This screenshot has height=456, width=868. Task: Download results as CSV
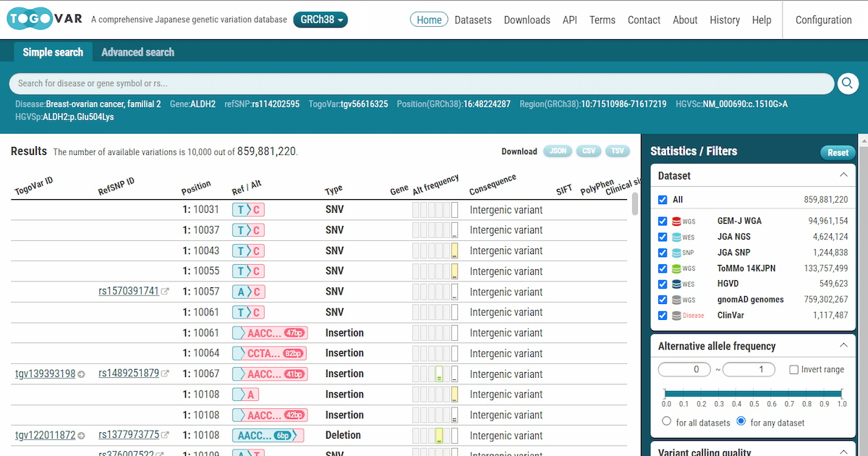coord(589,151)
